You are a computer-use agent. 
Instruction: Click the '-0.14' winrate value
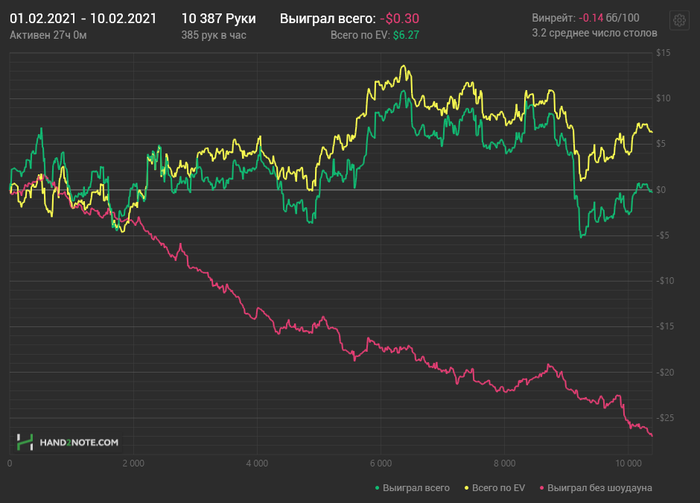tap(591, 18)
